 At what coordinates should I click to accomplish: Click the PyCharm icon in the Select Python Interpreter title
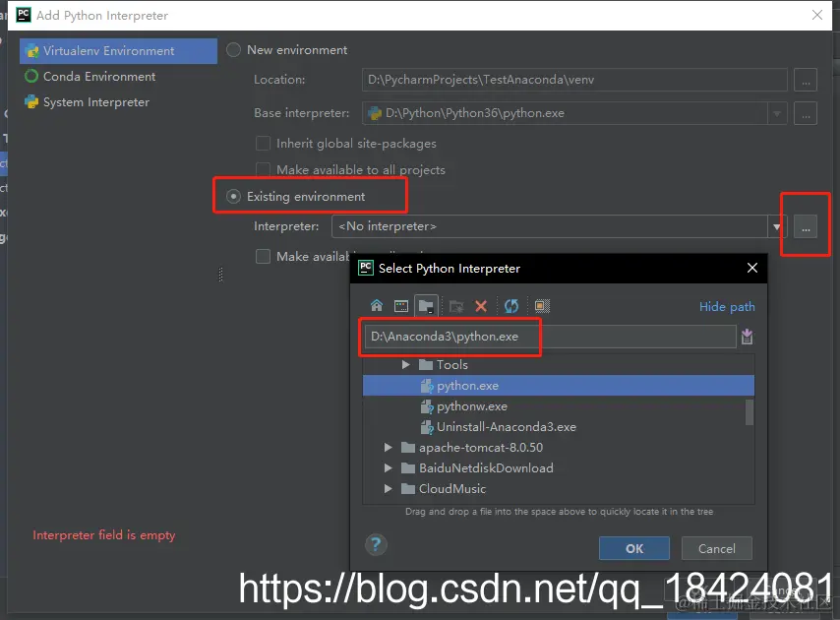point(365,268)
